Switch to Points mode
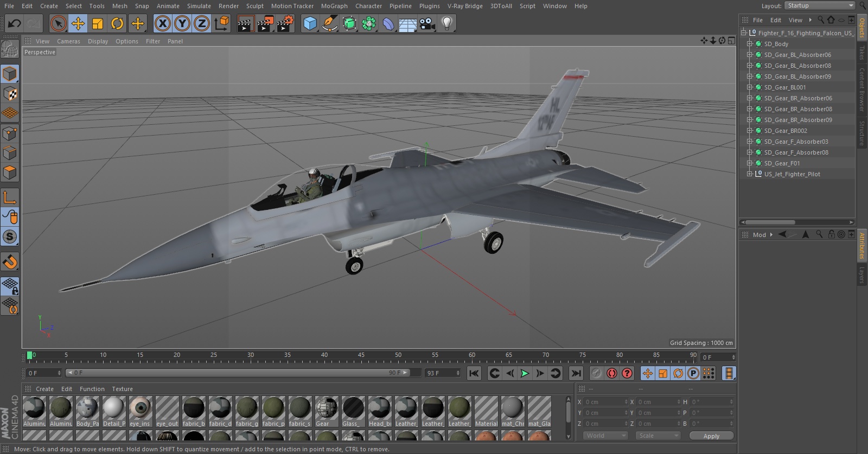The image size is (868, 454). click(10, 133)
